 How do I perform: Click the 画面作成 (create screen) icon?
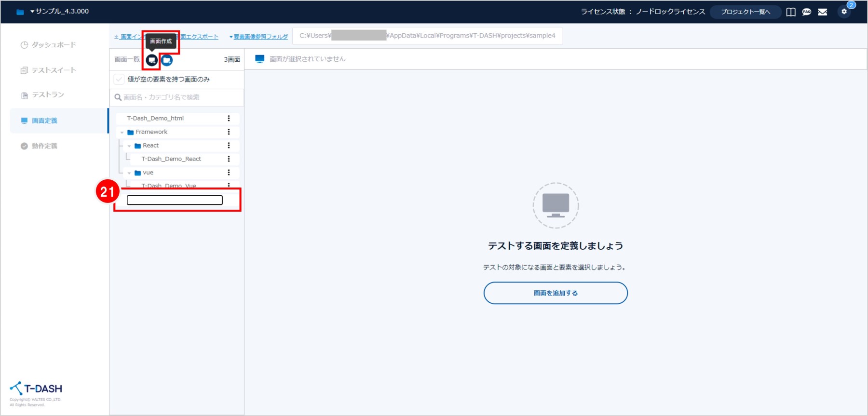point(152,60)
